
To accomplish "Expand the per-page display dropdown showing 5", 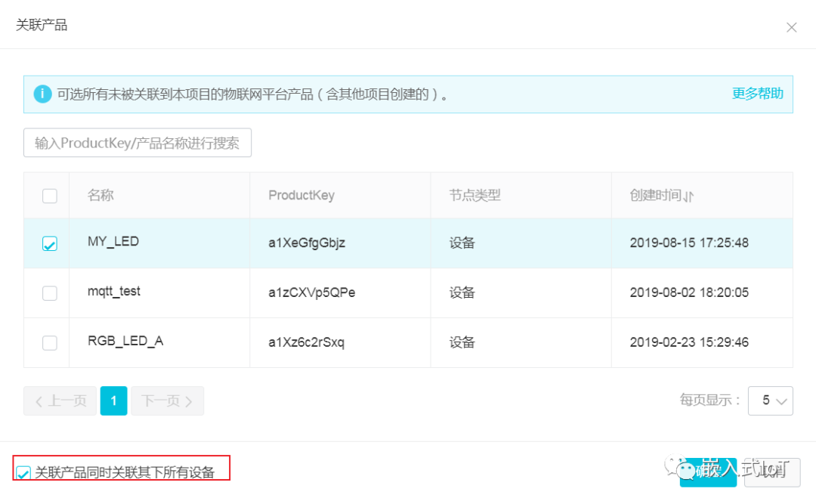I will (770, 400).
